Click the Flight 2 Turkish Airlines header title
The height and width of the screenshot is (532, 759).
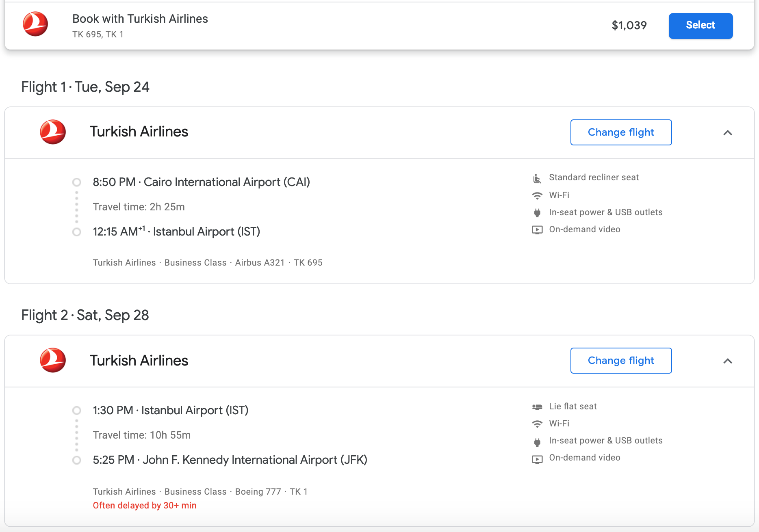pos(139,361)
